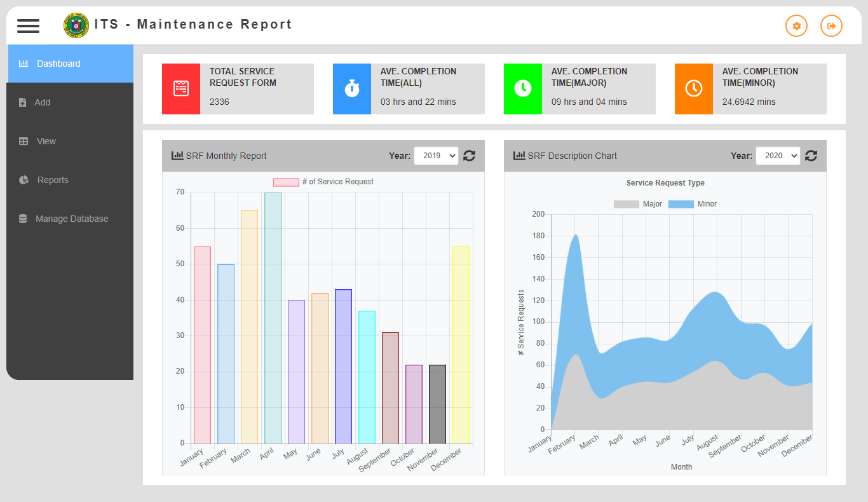Click the ITS seal logo
This screenshot has height=502, width=868.
[76, 25]
